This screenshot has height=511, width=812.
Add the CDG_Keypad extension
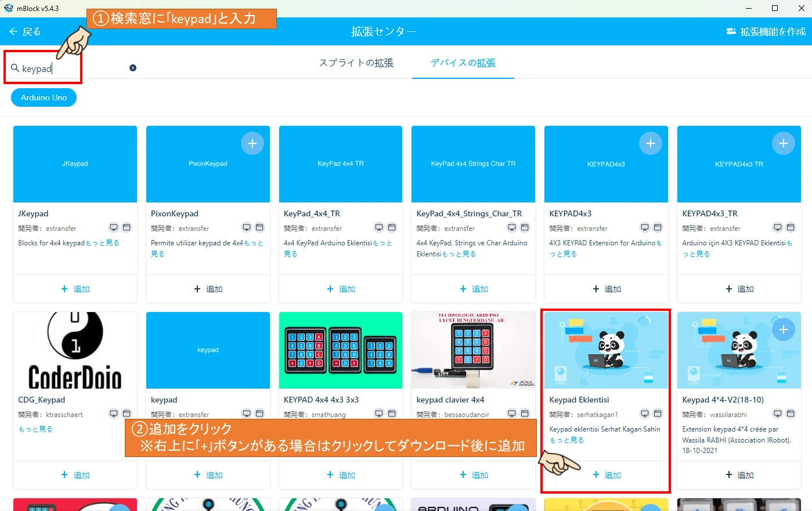click(x=75, y=475)
